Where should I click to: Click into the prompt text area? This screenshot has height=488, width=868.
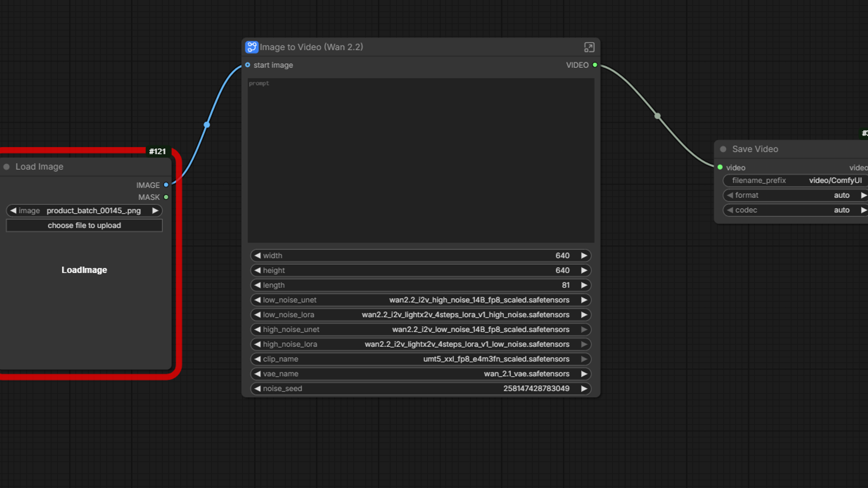[421, 160]
